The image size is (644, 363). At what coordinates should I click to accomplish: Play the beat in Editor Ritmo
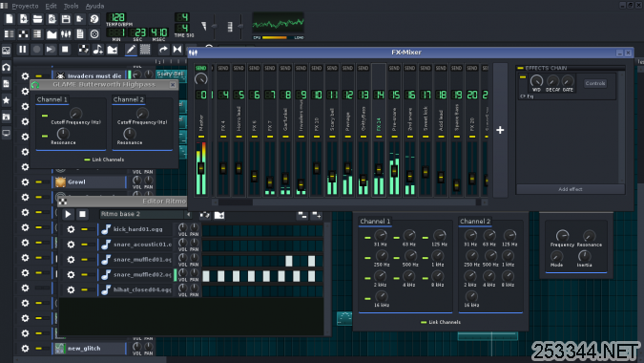(68, 214)
